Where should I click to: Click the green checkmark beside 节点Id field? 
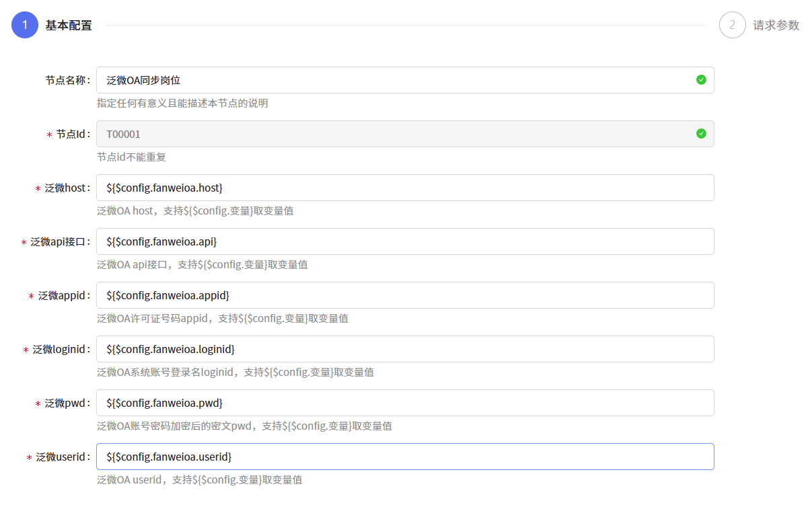click(701, 133)
